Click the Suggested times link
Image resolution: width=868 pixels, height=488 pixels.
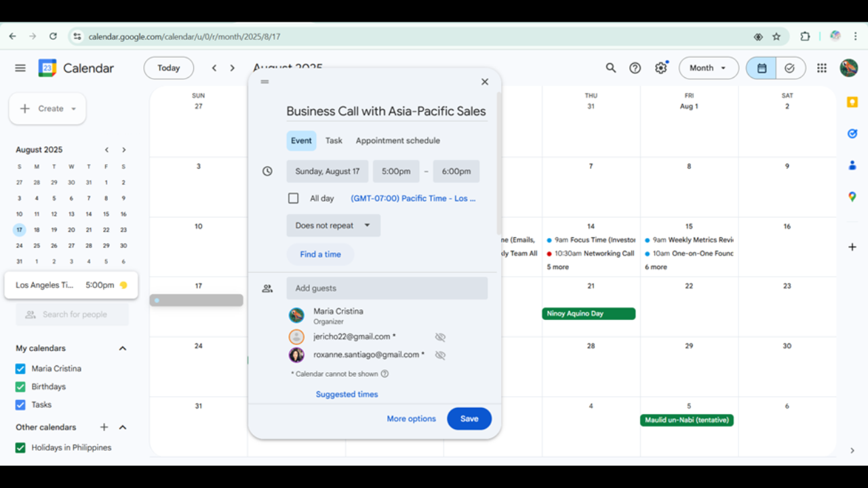pos(347,394)
